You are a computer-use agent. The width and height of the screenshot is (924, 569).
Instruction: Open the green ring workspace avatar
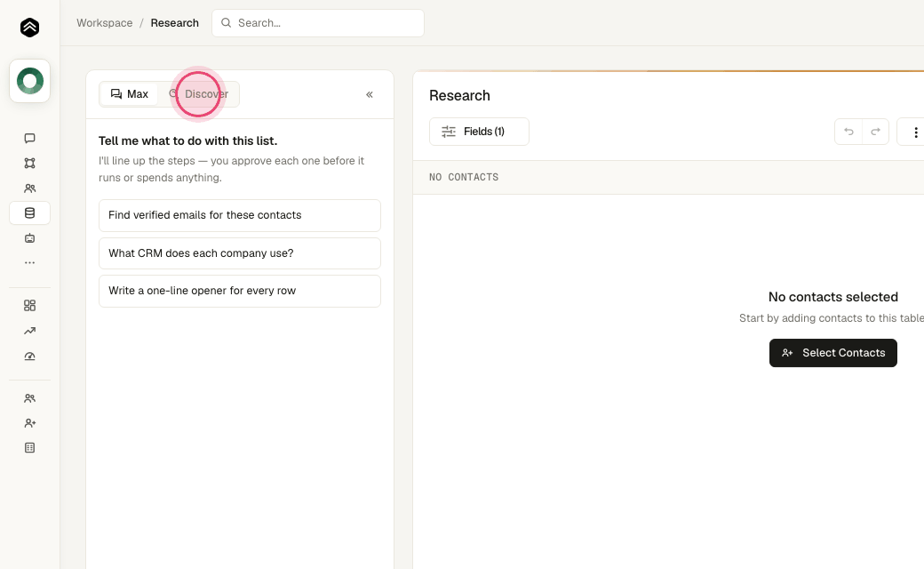tap(29, 81)
